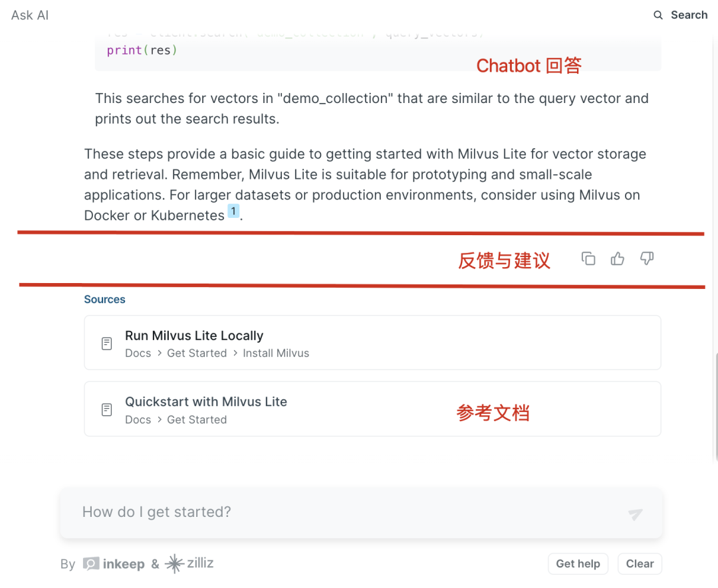
Task: Click the Get help button
Action: tap(578, 563)
